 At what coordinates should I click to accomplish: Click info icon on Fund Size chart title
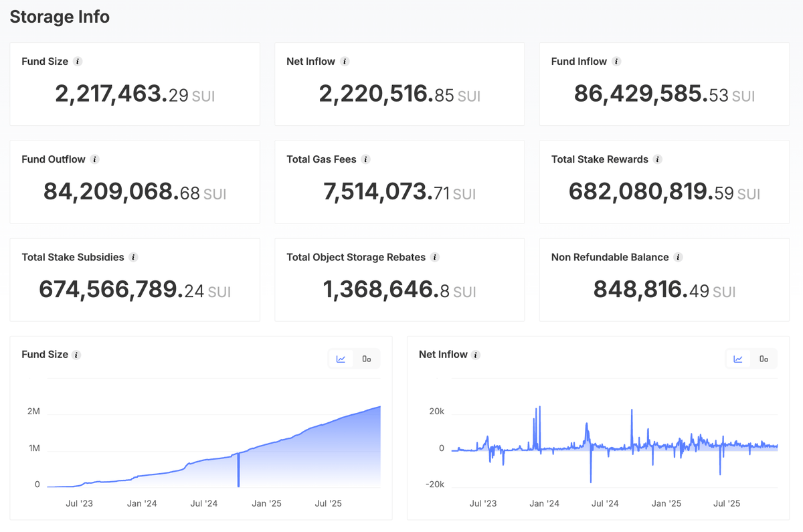coord(77,355)
